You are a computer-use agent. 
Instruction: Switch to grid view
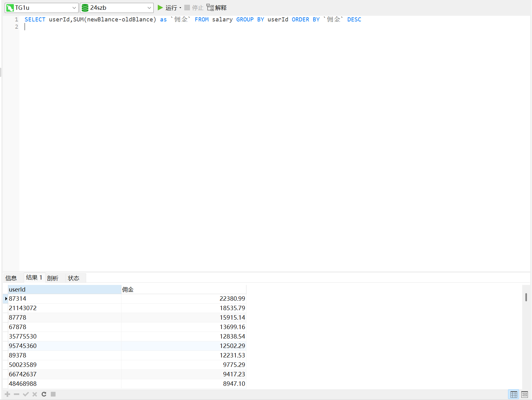(x=514, y=394)
